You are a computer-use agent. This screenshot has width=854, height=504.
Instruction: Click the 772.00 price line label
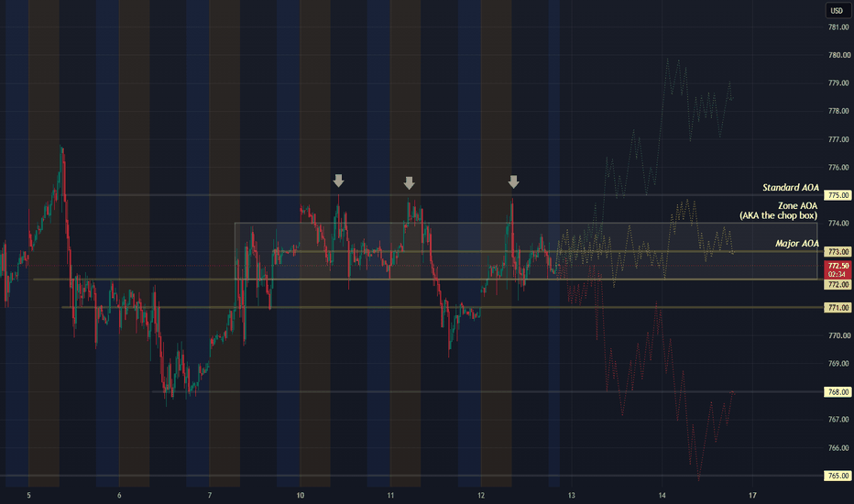click(x=838, y=284)
